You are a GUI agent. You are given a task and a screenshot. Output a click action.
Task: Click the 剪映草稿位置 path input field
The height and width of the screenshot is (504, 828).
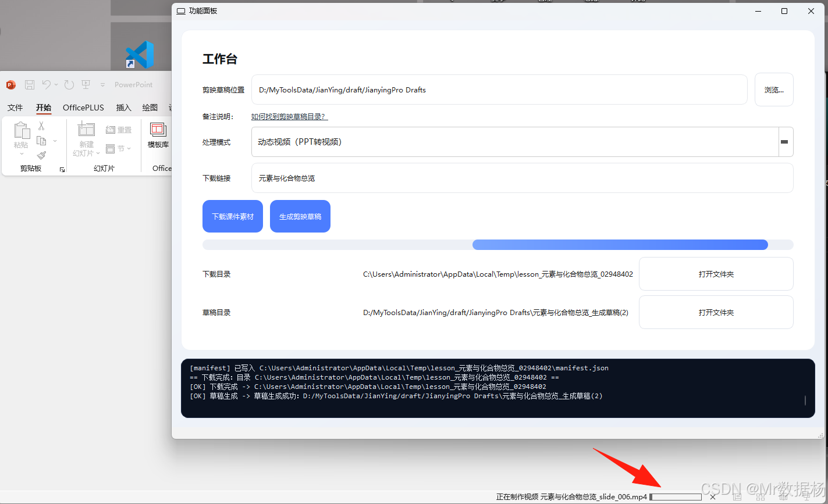coord(499,90)
